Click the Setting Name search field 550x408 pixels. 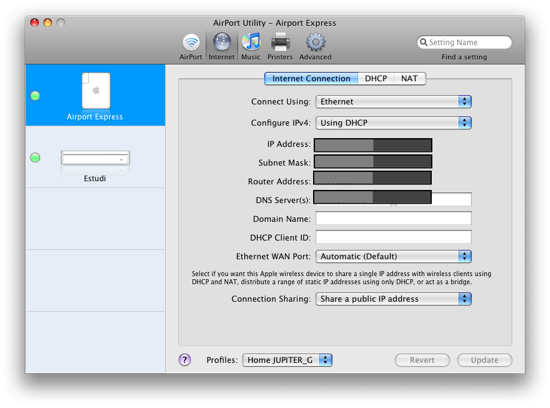464,42
